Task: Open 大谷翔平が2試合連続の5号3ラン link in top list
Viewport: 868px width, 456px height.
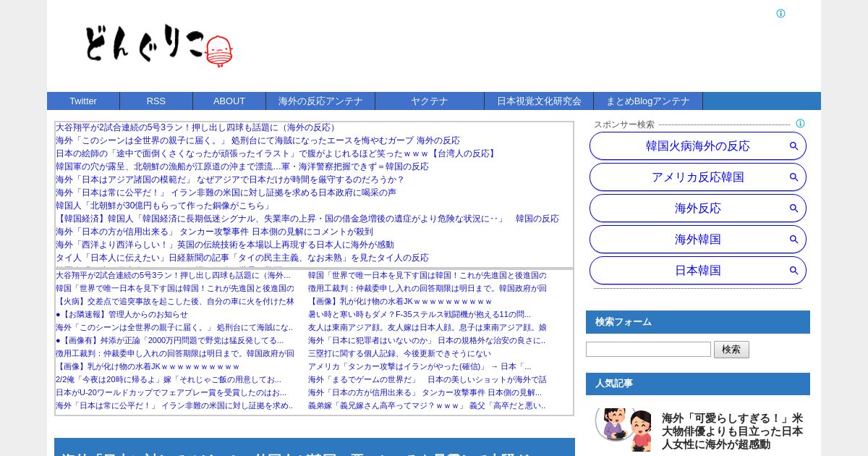Action: tap(197, 127)
